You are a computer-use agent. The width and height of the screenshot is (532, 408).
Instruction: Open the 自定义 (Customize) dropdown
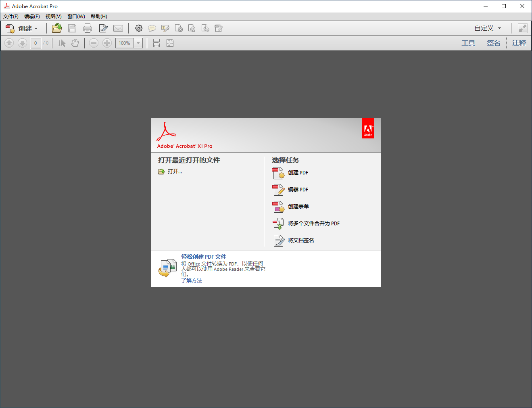[x=488, y=28]
